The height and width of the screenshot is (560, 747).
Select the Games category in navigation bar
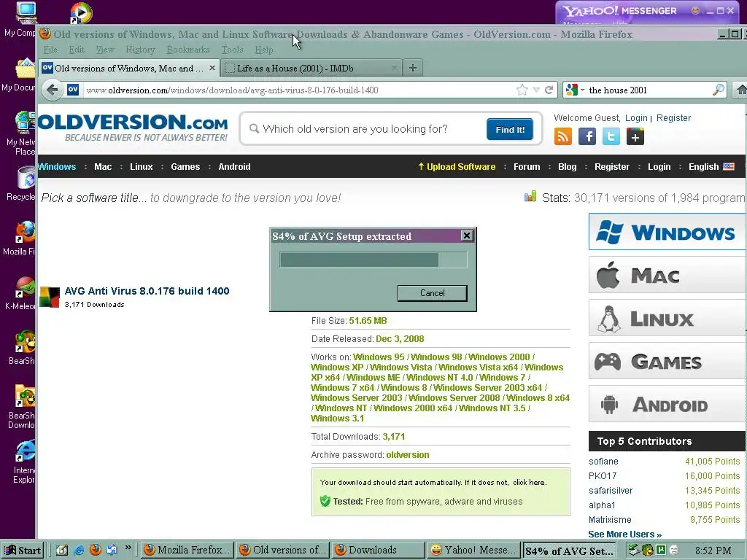185,167
